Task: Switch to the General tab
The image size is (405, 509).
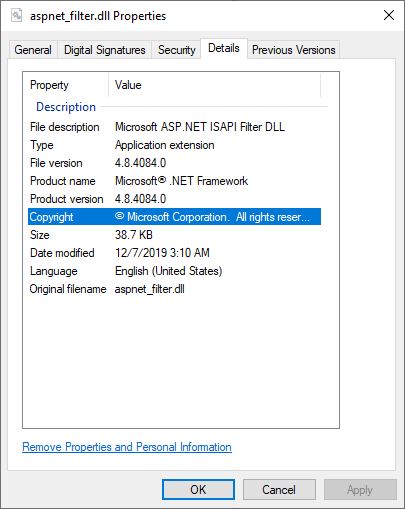Action: [33, 50]
